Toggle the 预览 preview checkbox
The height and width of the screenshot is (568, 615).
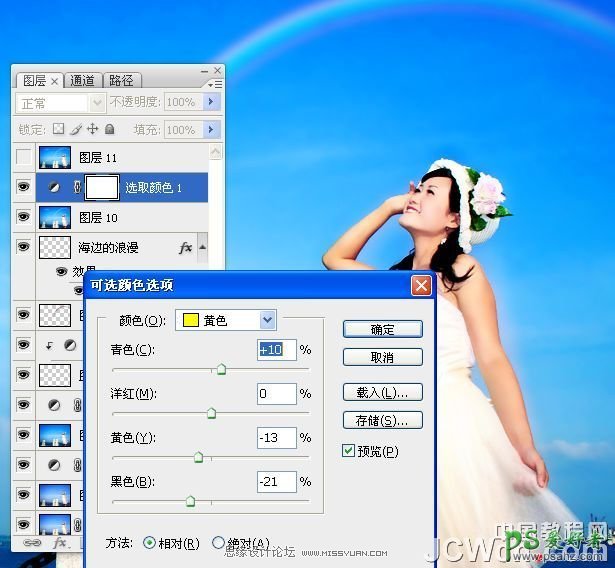point(349,451)
